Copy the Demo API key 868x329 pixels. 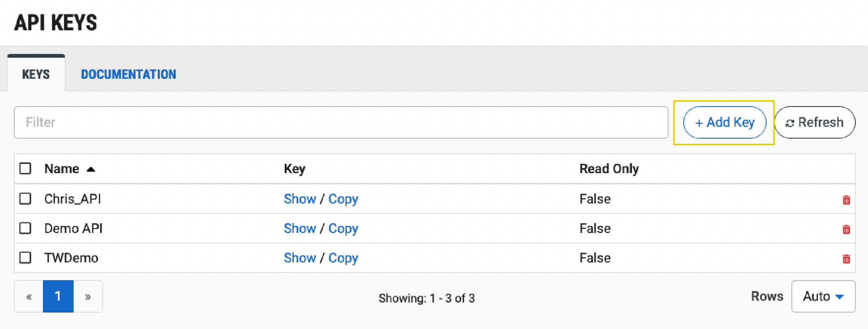[343, 228]
